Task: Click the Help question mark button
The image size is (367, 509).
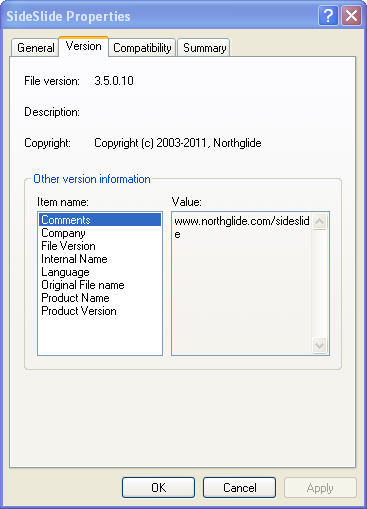Action: (x=328, y=16)
